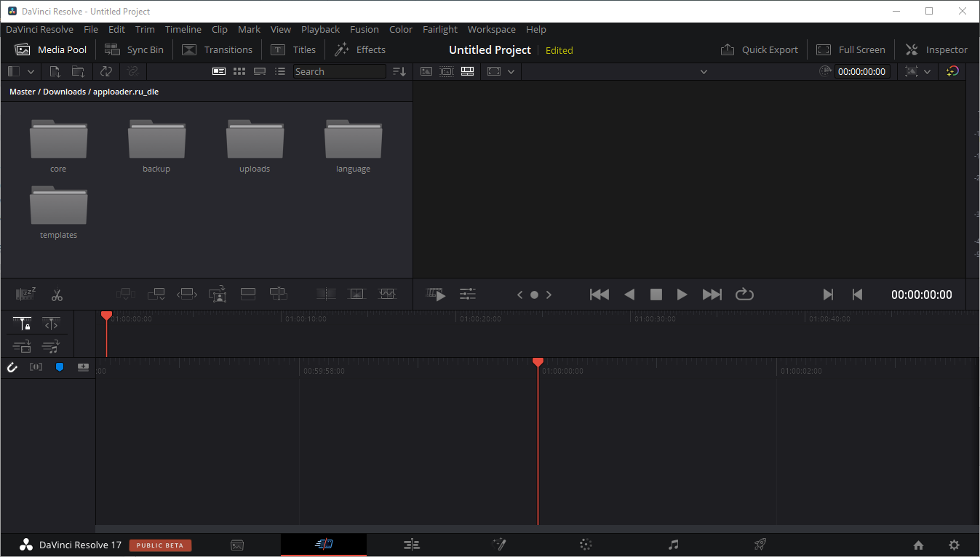This screenshot has width=980, height=557.
Task: Select the templates folder
Action: pyautogui.click(x=58, y=212)
